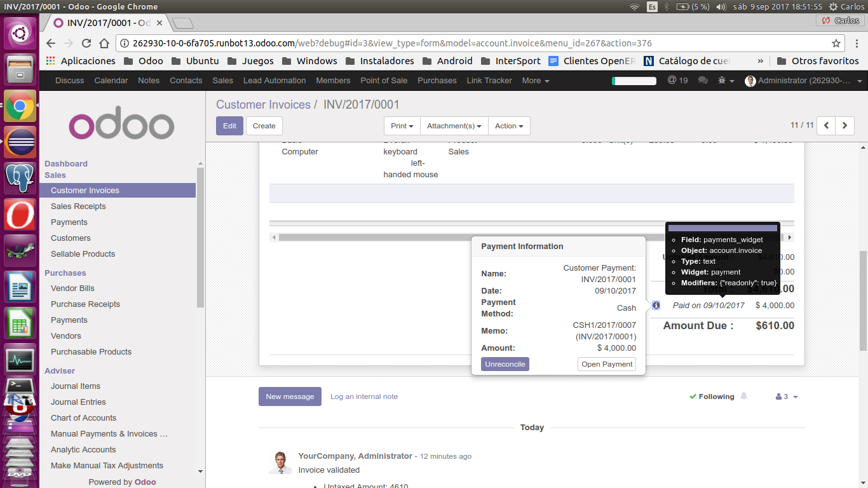868x488 pixels.
Task: Open the Lead Automation menu
Action: (x=275, y=81)
